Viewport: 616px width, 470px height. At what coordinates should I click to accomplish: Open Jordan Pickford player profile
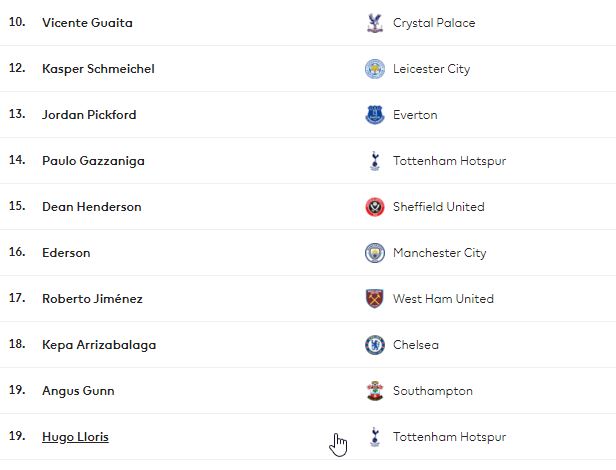89,115
